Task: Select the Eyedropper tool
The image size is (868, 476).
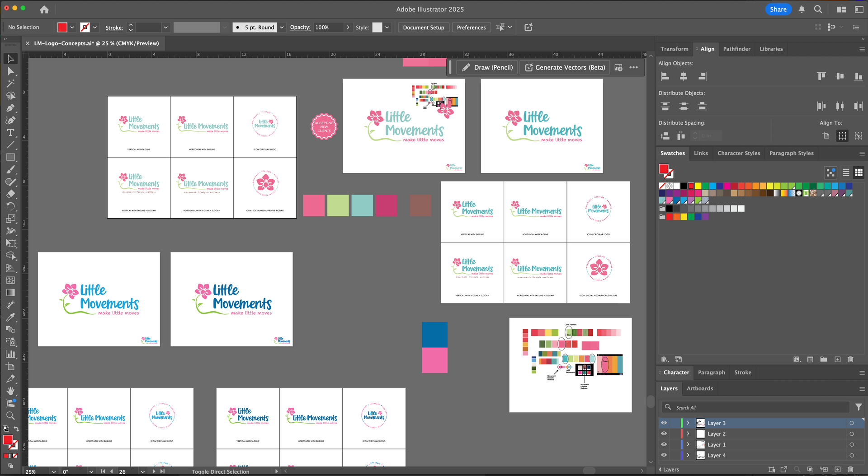Action: 10,317
